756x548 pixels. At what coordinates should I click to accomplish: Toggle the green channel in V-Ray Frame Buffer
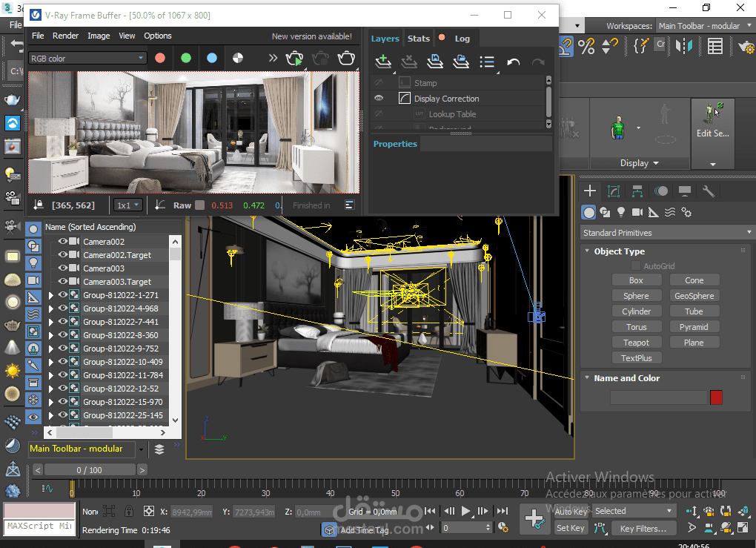coord(186,59)
